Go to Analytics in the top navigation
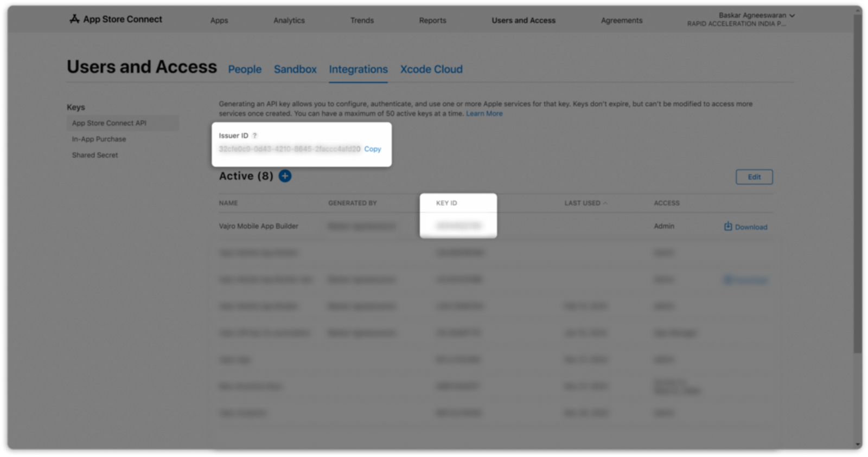 tap(289, 21)
